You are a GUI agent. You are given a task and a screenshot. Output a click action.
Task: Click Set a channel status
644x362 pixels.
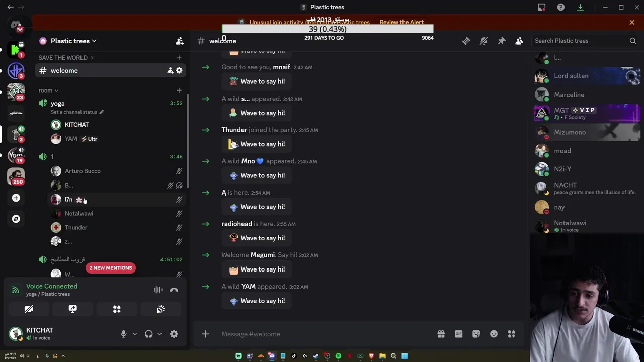76,112
